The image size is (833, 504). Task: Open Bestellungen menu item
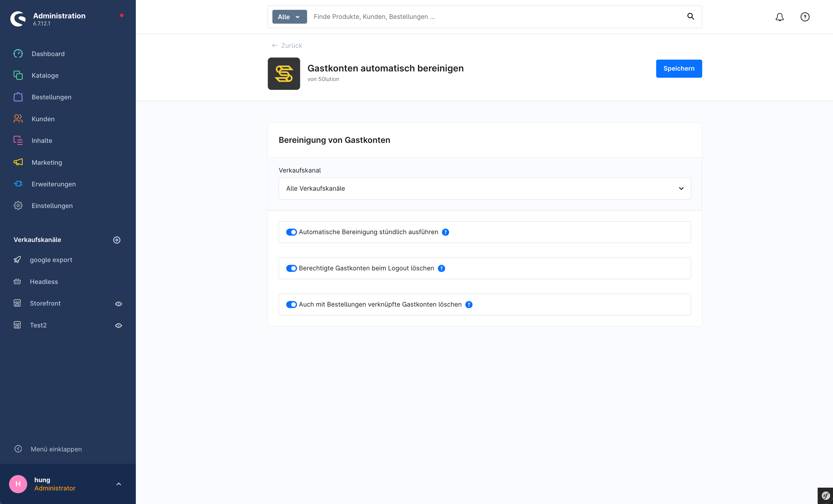tap(51, 97)
